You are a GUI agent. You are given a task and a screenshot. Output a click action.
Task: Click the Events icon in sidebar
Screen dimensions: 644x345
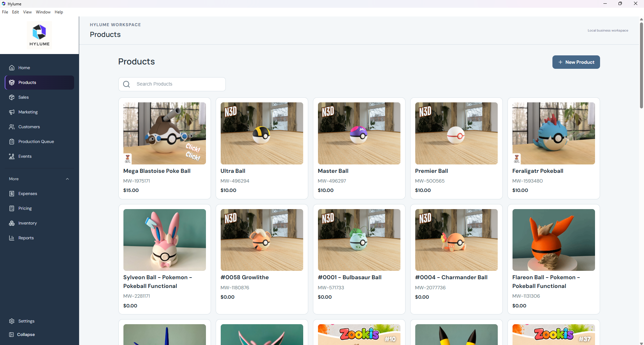pyautogui.click(x=12, y=156)
